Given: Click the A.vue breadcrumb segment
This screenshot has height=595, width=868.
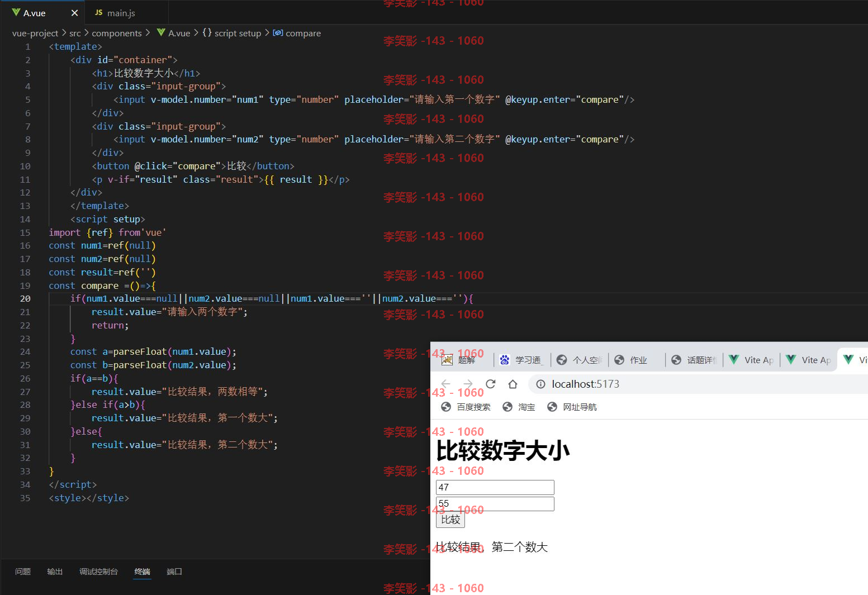Looking at the screenshot, I should (174, 33).
